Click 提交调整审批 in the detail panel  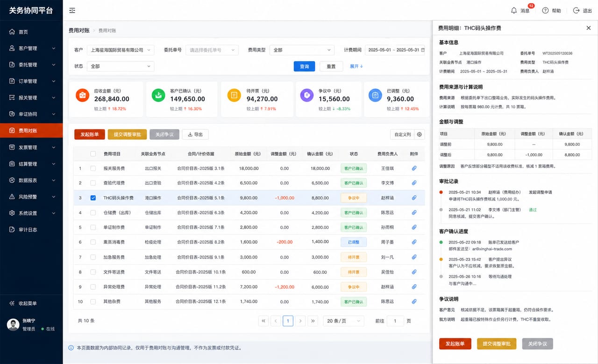[x=497, y=343]
